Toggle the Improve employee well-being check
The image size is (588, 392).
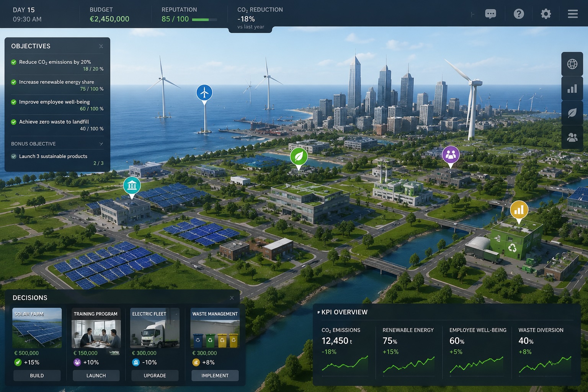pyautogui.click(x=14, y=102)
